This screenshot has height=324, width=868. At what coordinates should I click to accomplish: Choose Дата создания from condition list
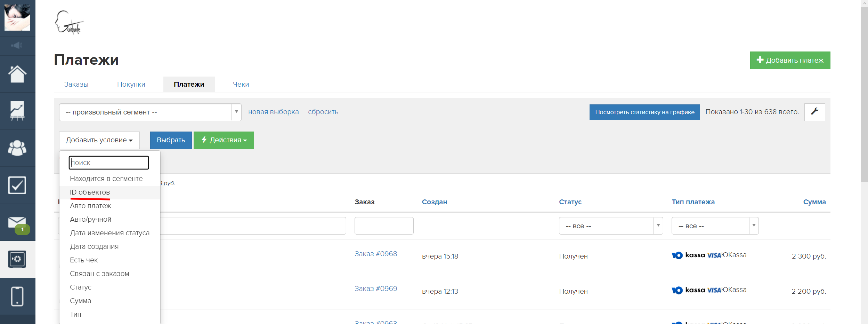(94, 247)
